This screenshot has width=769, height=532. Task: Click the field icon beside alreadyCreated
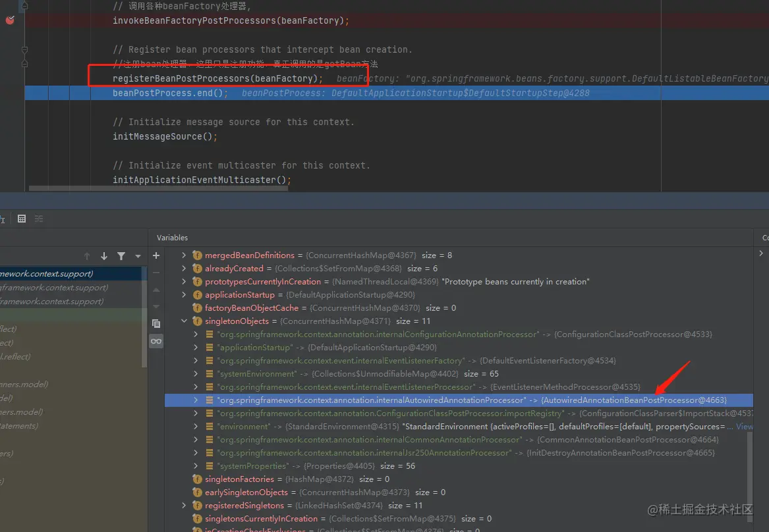point(197,268)
